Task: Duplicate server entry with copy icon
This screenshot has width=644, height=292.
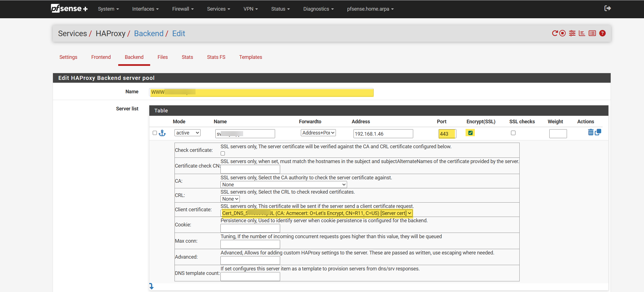Action: (x=598, y=132)
